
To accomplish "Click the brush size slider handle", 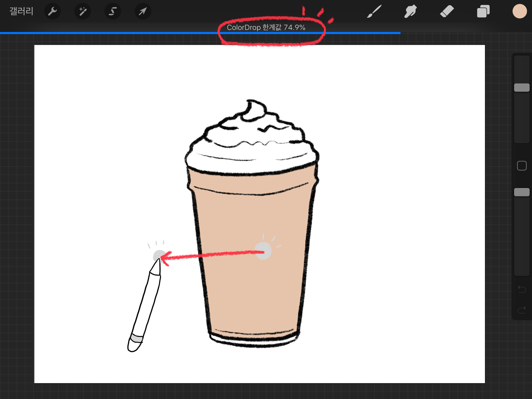I will pos(522,88).
